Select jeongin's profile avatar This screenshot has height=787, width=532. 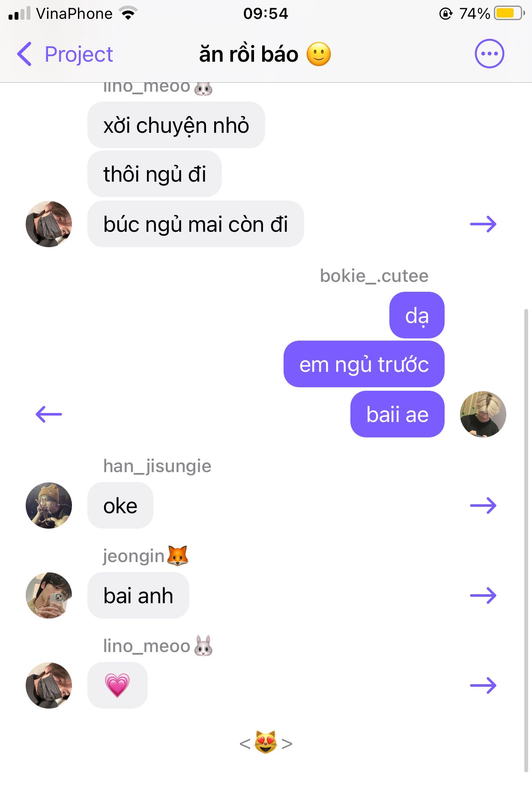pyautogui.click(x=49, y=595)
